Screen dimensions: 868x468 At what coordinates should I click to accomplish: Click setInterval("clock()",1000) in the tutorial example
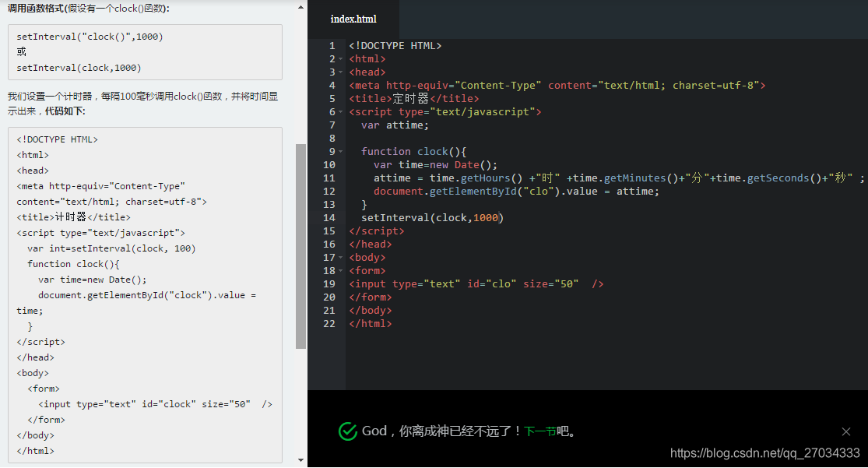tap(90, 37)
